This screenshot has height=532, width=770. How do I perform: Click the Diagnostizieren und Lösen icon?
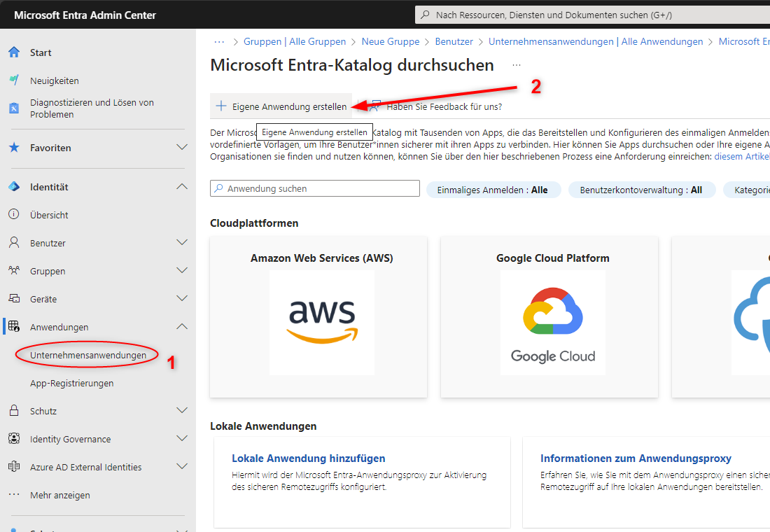tap(14, 108)
